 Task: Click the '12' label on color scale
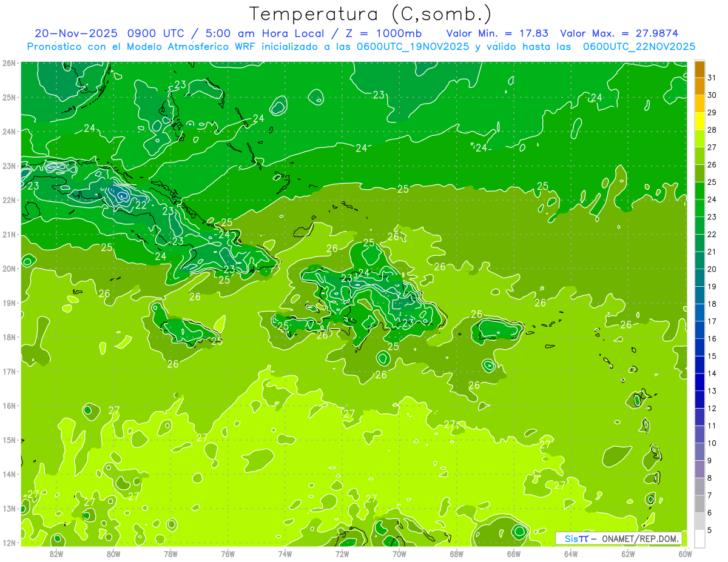(x=712, y=409)
